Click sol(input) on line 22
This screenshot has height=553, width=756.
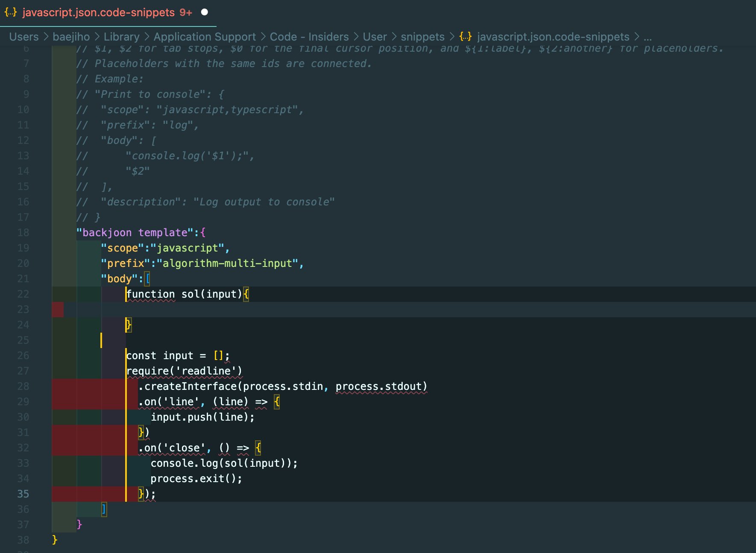pos(212,294)
